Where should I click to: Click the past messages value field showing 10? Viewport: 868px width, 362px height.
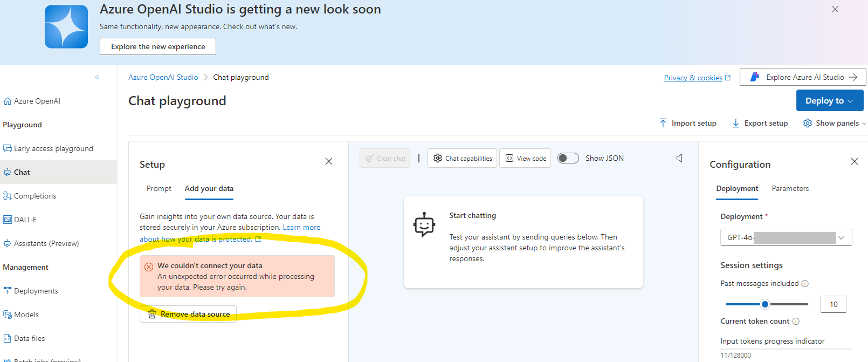[833, 304]
